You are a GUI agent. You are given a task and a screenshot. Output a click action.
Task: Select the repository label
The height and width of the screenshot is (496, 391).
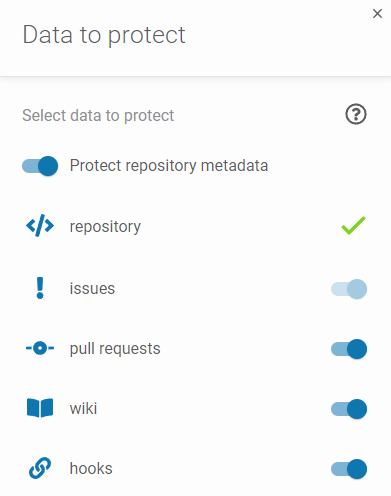[x=105, y=227]
